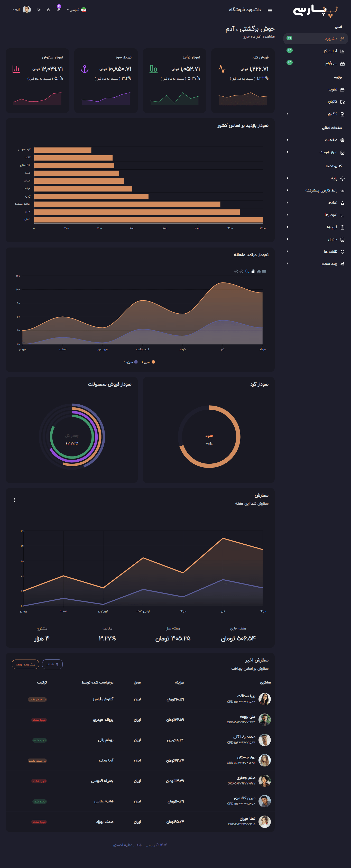Open the monthly income chart export menu icon
The image size is (351, 868).
pos(264,271)
